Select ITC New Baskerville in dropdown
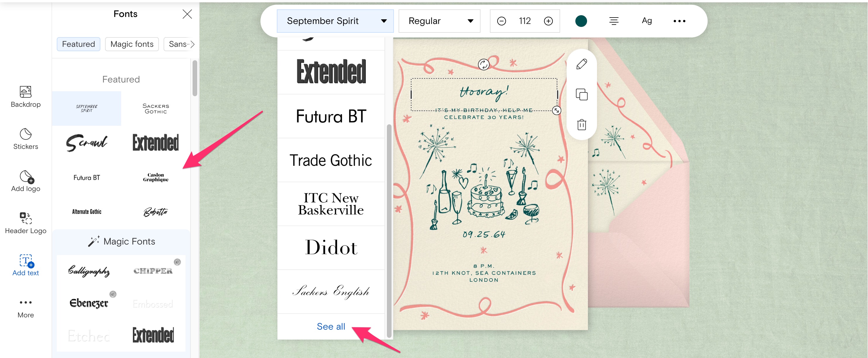The width and height of the screenshot is (868, 358). click(331, 204)
